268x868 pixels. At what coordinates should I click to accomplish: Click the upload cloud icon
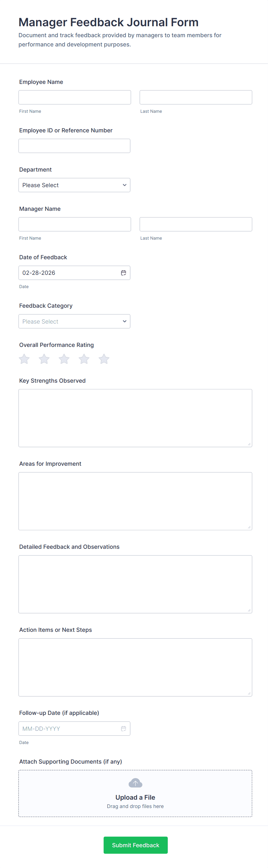[135, 783]
